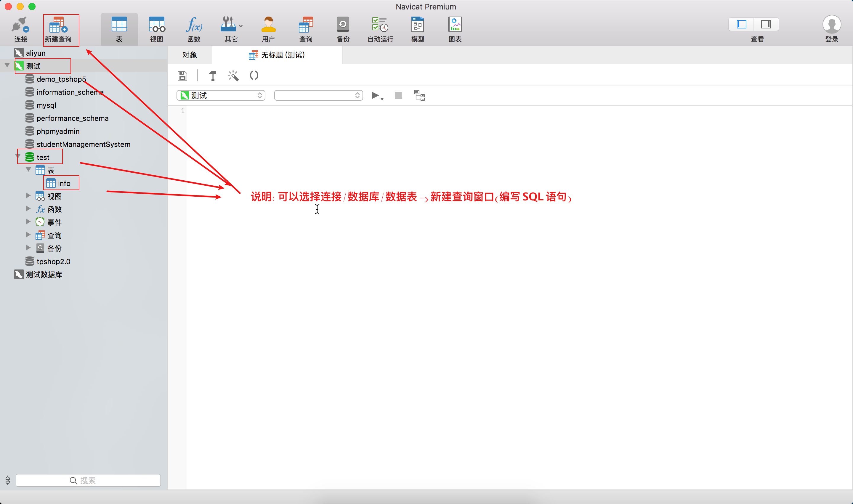Open the Connection (连接) toolbar icon
This screenshot has height=504, width=853.
click(20, 25)
